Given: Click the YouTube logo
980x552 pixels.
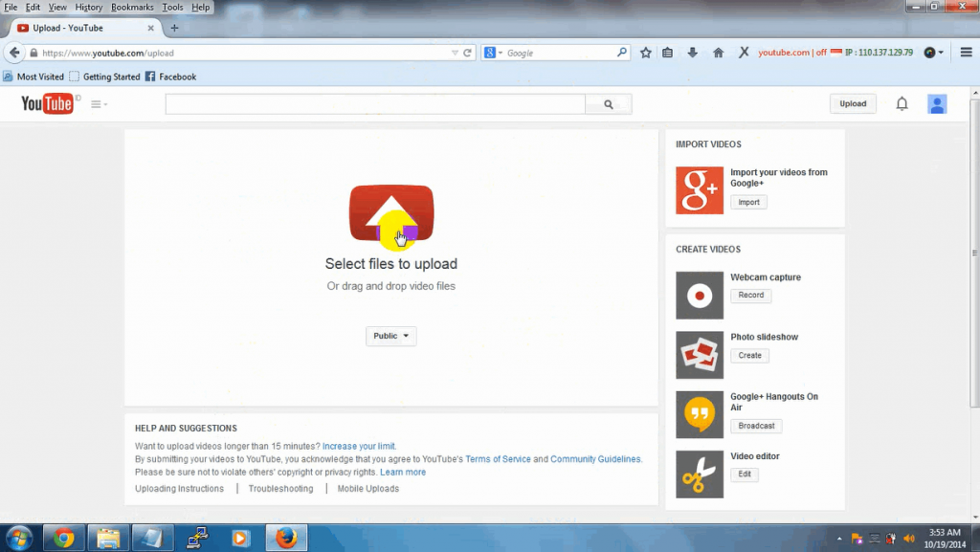Looking at the screenshot, I should pyautogui.click(x=46, y=103).
